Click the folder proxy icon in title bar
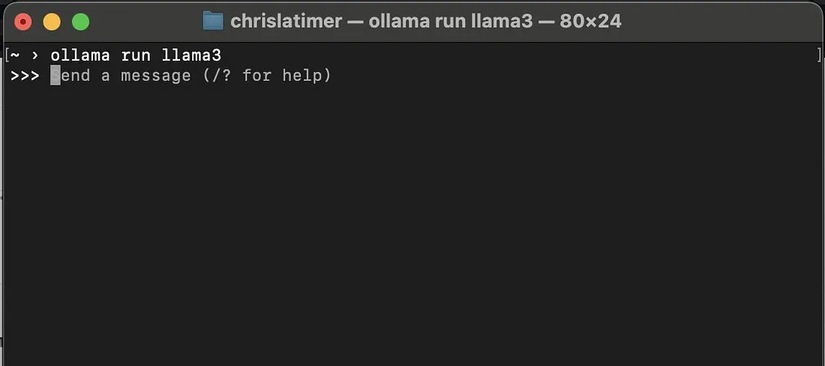Screen dimensions: 825x366 click(213, 22)
